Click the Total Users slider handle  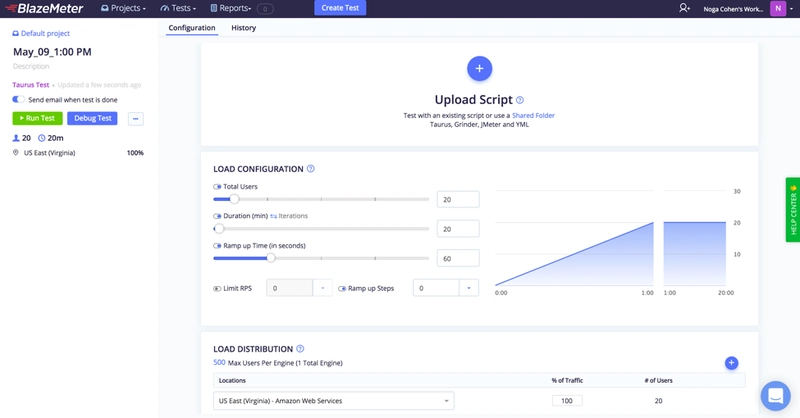(234, 199)
